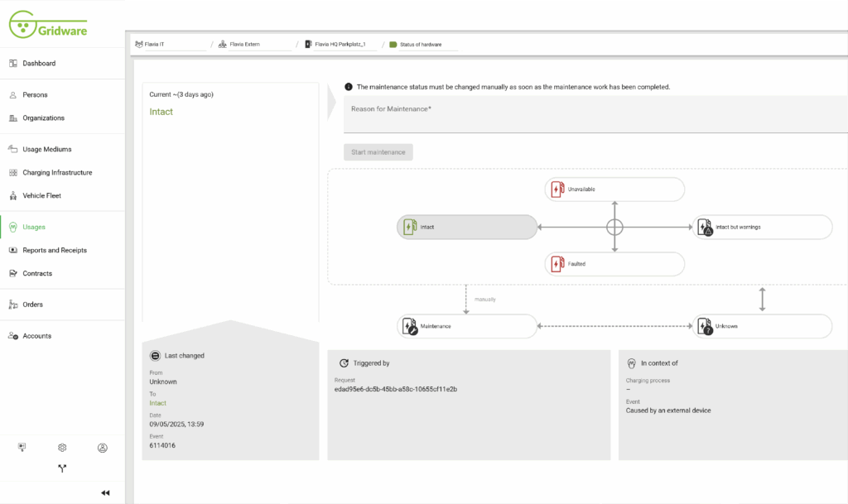Click the In context of icon
The image size is (848, 504).
tap(631, 363)
